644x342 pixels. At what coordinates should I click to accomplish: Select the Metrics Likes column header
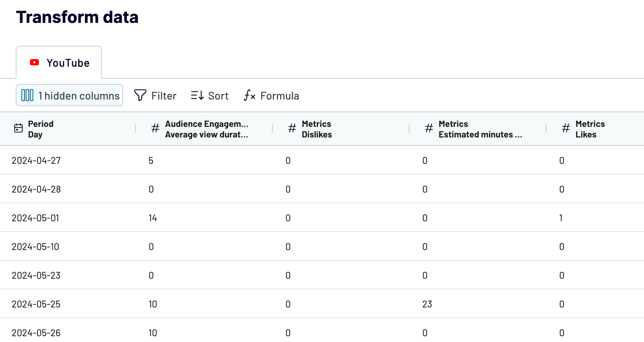595,129
